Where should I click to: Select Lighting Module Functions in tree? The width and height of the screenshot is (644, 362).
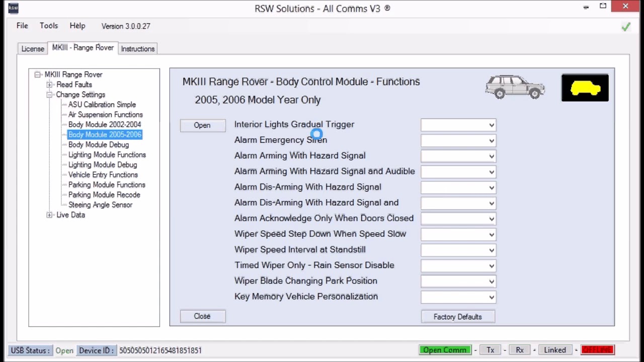[107, 155]
